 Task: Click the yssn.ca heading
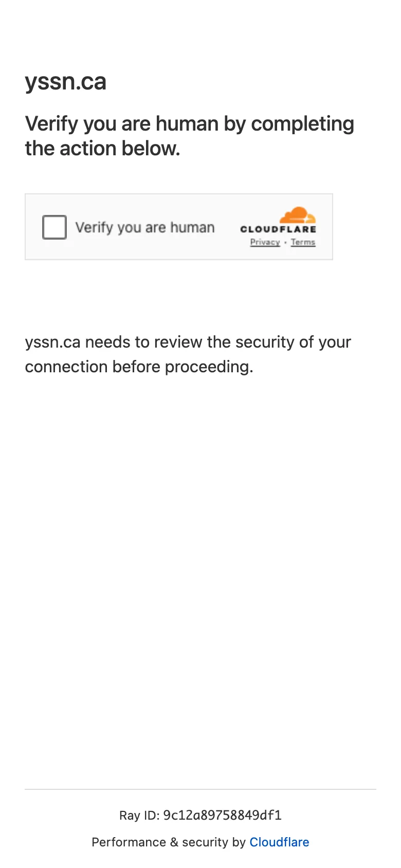pos(66,81)
